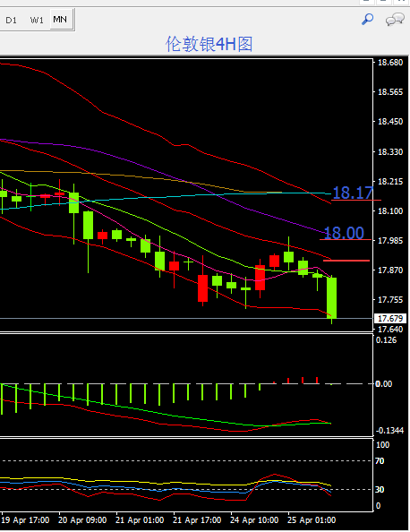Click the MACD scale value 0.126
This screenshot has height=532, width=410.
point(386,340)
